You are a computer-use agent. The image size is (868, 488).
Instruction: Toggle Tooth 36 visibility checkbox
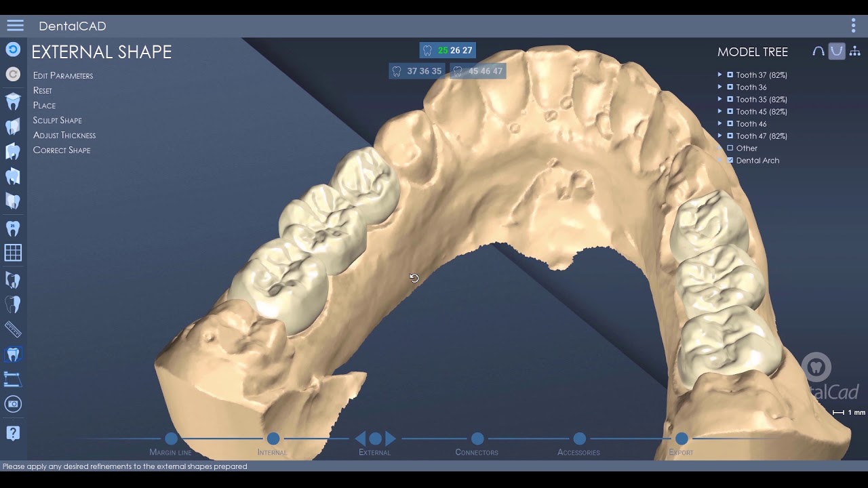click(x=730, y=87)
